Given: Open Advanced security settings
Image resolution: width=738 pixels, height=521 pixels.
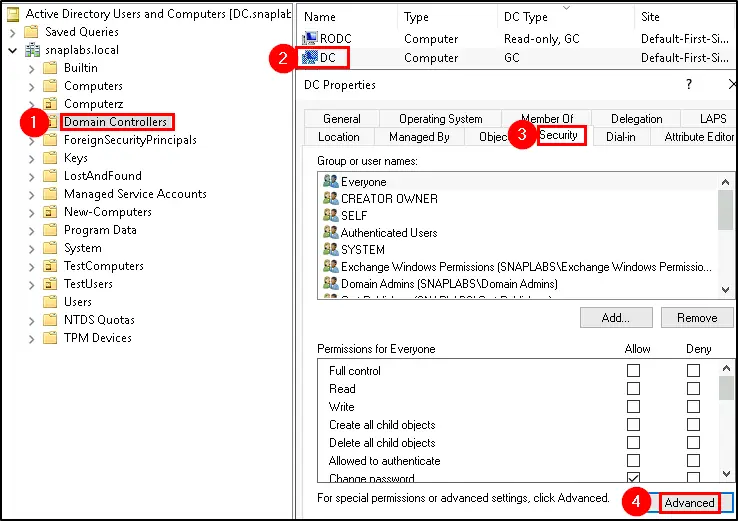Looking at the screenshot, I should click(690, 503).
